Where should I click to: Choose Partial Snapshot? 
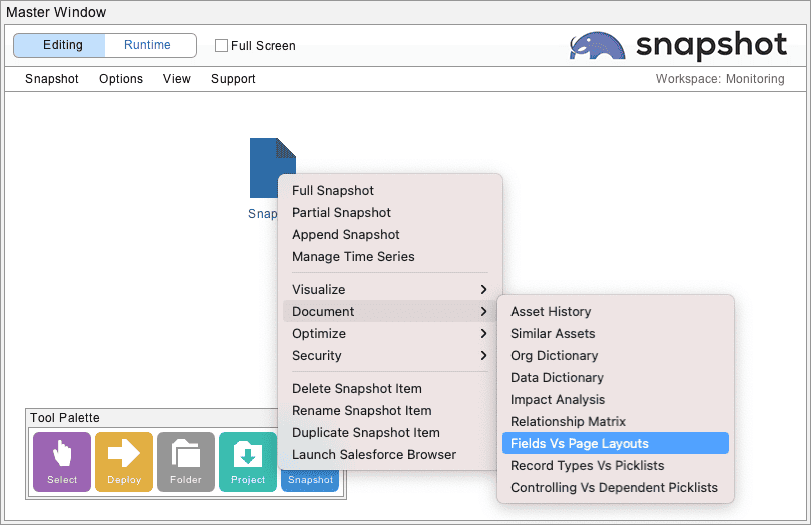[x=390, y=213]
